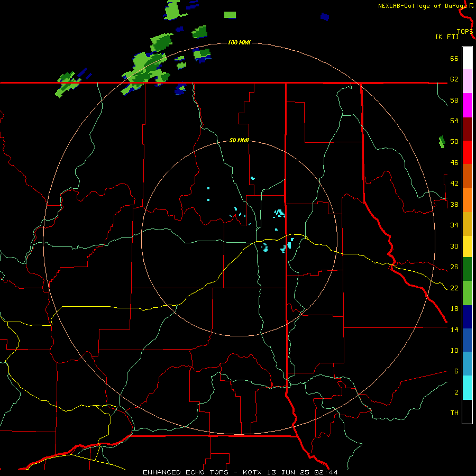The height and width of the screenshot is (476, 476).
Task: Click the TOPS legend title
Action: pos(465,31)
